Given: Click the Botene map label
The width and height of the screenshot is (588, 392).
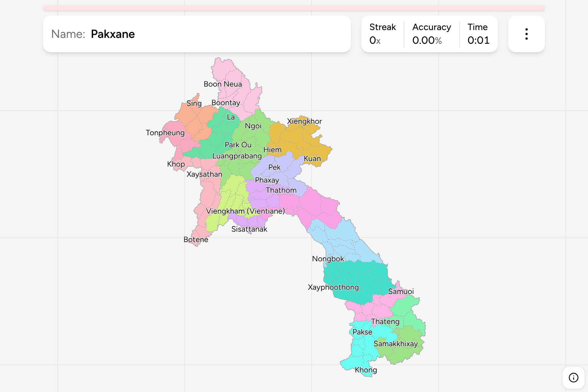Looking at the screenshot, I should tap(196, 239).
